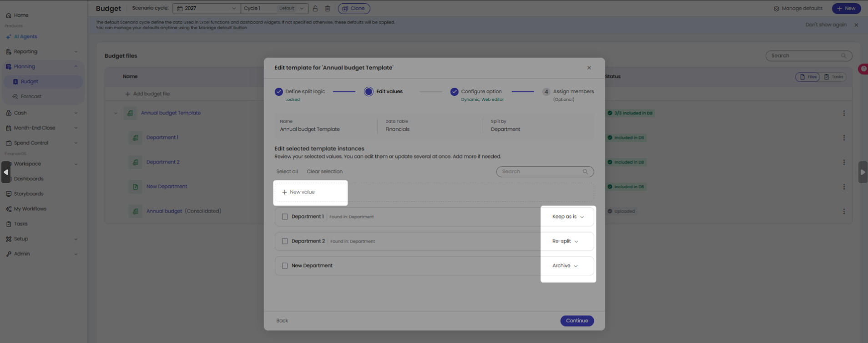Image resolution: width=868 pixels, height=343 pixels.
Task: Click the New button
Action: pyautogui.click(x=846, y=8)
